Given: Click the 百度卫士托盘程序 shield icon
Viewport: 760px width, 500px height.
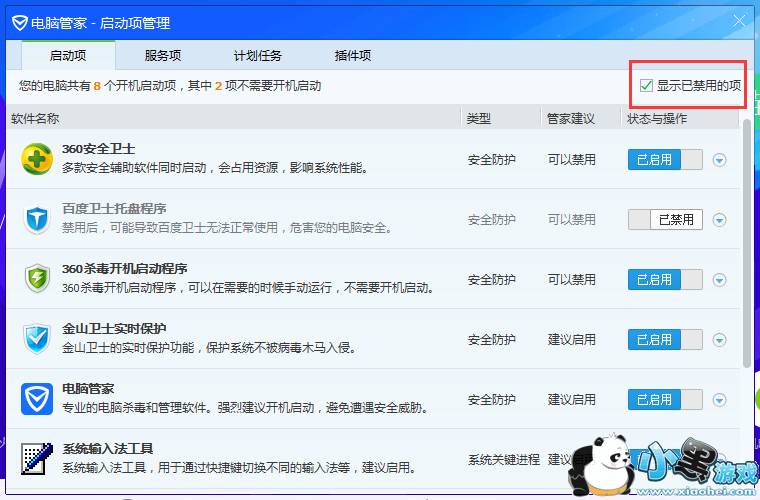Looking at the screenshot, I should click(x=37, y=219).
